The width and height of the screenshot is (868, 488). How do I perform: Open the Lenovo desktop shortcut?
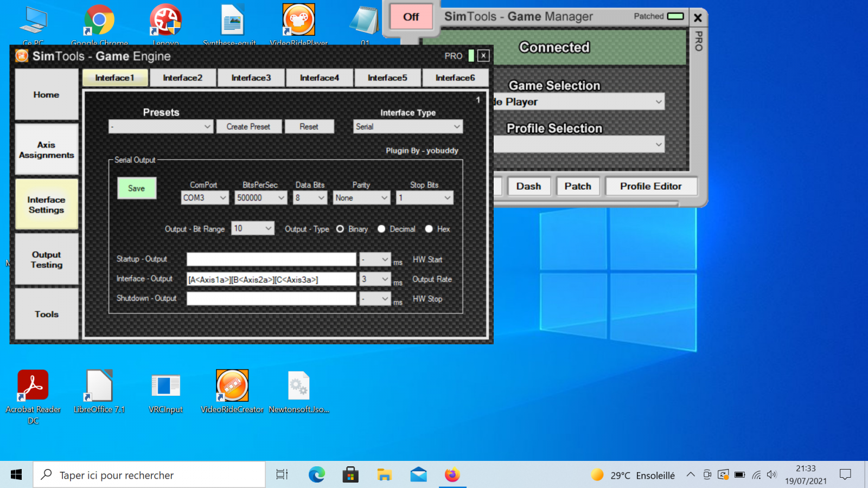point(165,24)
